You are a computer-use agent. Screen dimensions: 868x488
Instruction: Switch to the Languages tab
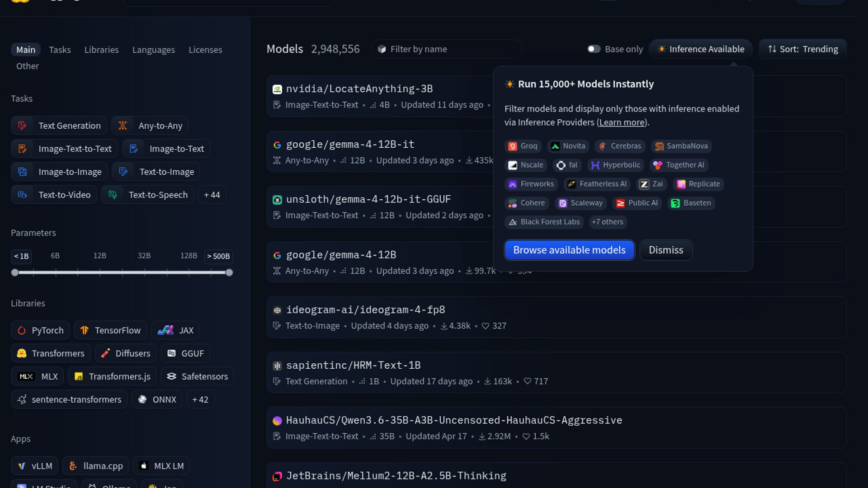click(154, 50)
